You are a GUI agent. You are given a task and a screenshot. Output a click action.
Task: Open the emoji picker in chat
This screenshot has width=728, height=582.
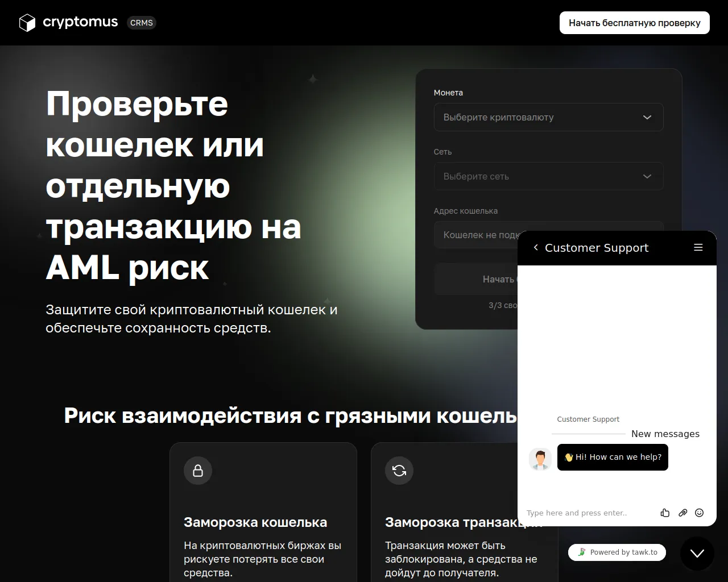700,513
